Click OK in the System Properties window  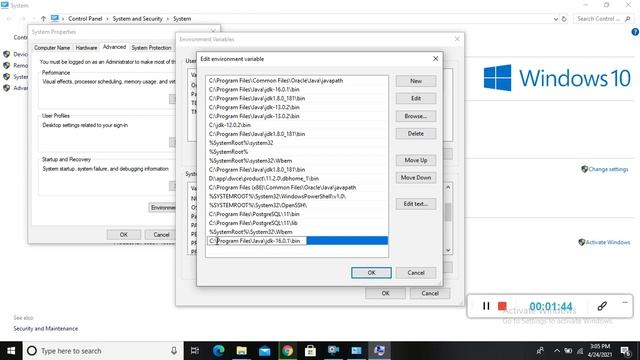124,235
